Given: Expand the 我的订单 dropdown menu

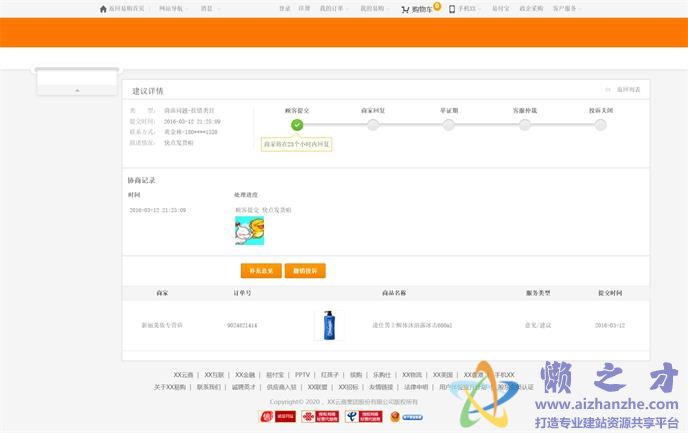Looking at the screenshot, I should (333, 9).
